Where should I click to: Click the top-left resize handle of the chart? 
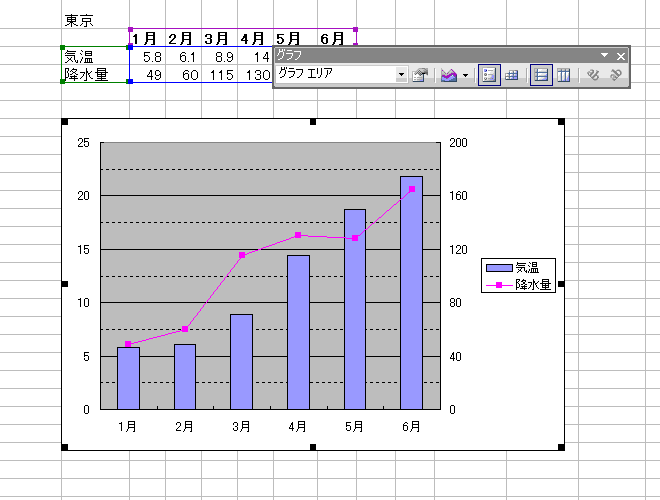(64, 122)
